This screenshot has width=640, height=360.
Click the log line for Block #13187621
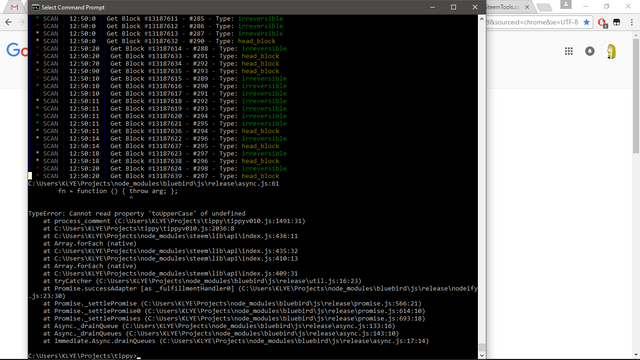pyautogui.click(x=161, y=124)
